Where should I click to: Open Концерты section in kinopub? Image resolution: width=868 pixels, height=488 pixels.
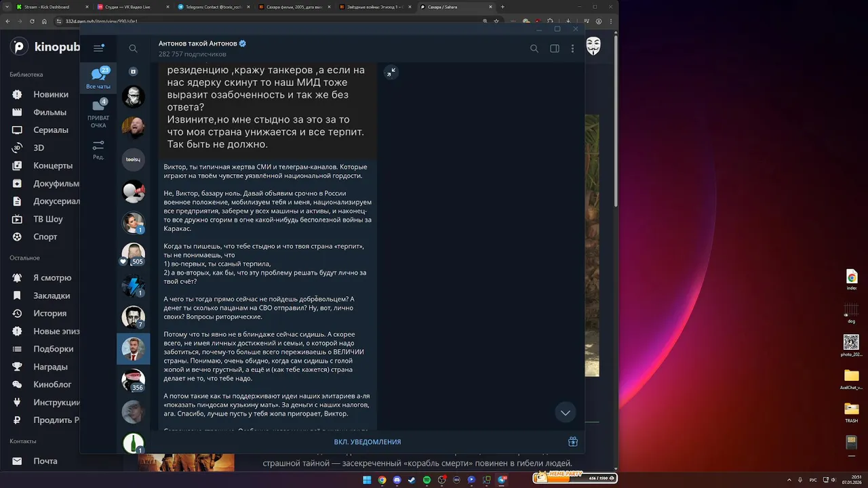pos(53,165)
